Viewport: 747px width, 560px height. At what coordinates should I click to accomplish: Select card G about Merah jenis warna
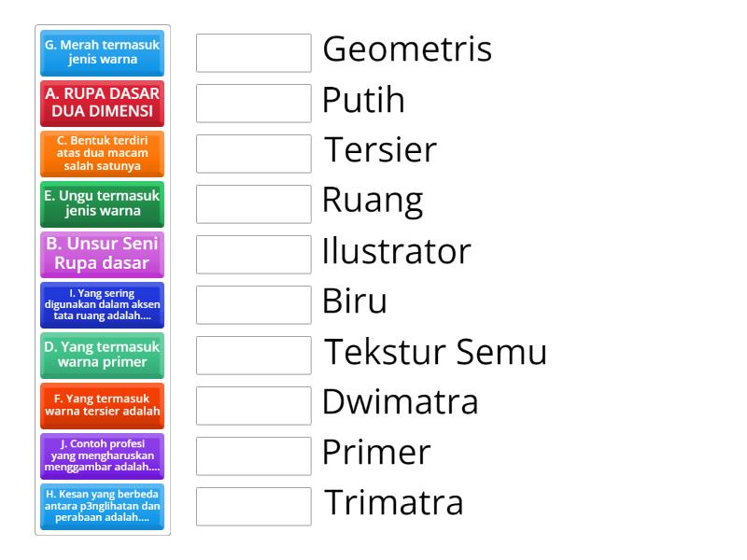click(103, 54)
